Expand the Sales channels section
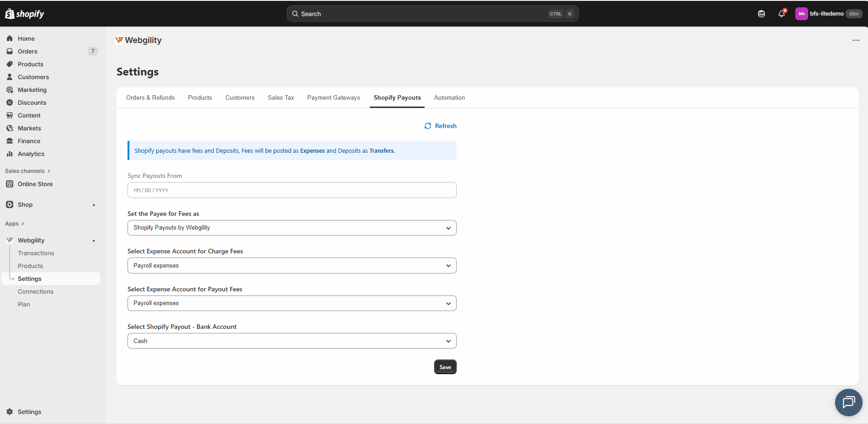868x424 pixels. click(x=27, y=171)
